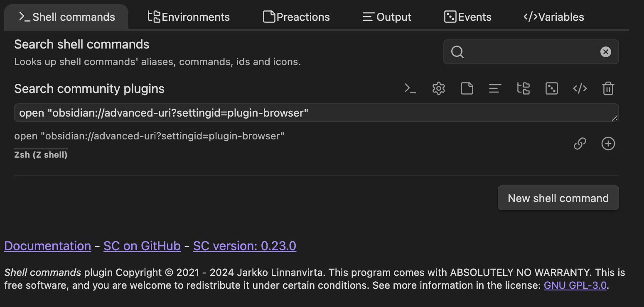Screen dimensions: 644x307
Task: Visit the SC on GitHub link
Action: pyautogui.click(x=142, y=246)
